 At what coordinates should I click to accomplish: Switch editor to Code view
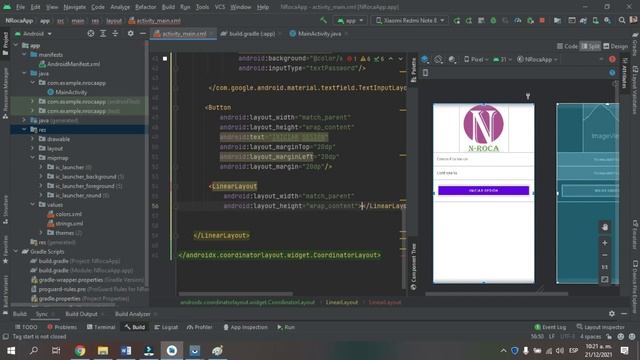tap(567, 46)
